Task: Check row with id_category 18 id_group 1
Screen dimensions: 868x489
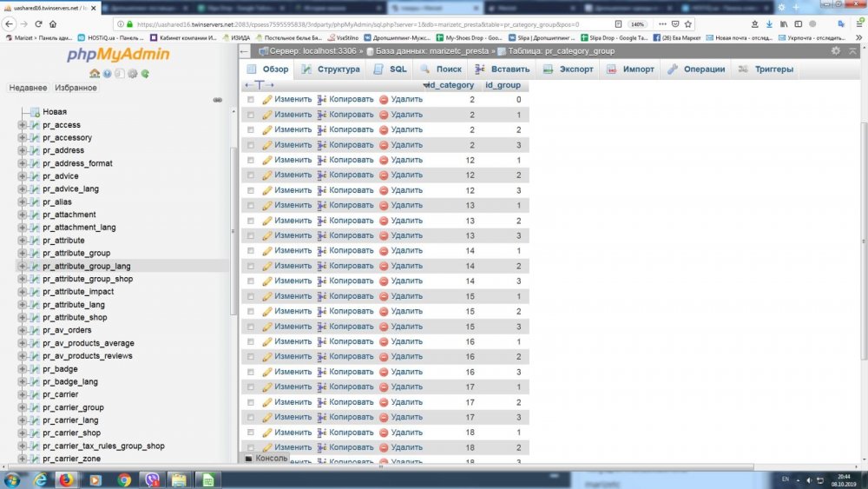Action: click(x=251, y=433)
